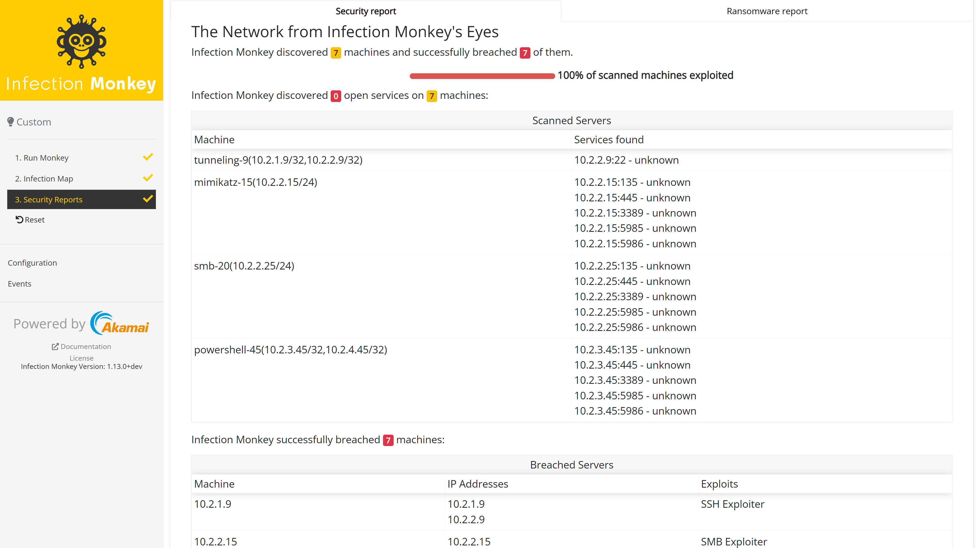The image size is (980, 548).
Task: Click the Exploits column header in Breached Servers
Action: pos(719,484)
